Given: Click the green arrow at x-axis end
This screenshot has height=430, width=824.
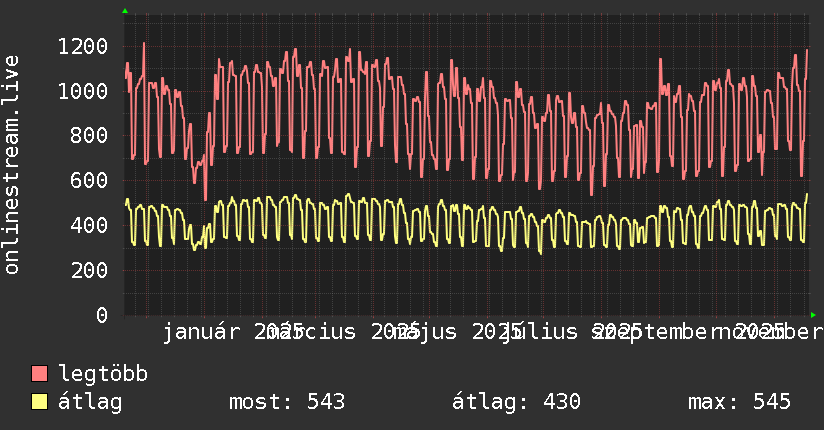Looking at the screenshot, I should pyautogui.click(x=813, y=315).
